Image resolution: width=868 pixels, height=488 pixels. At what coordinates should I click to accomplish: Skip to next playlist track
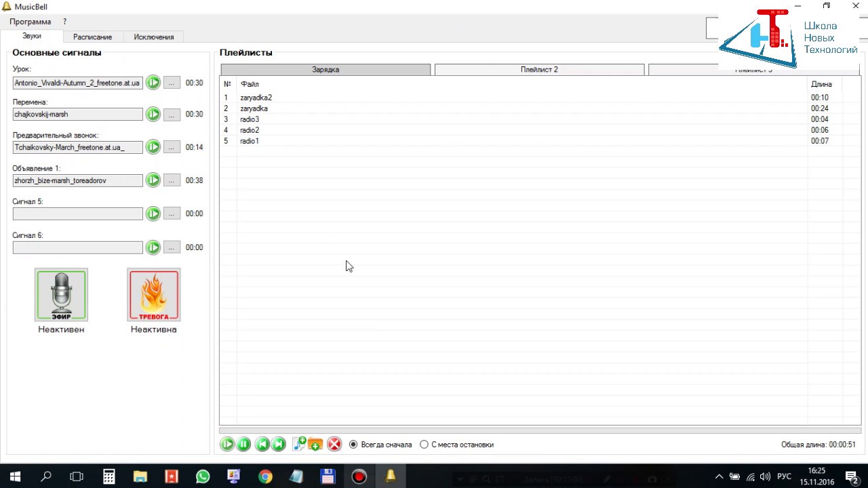278,445
